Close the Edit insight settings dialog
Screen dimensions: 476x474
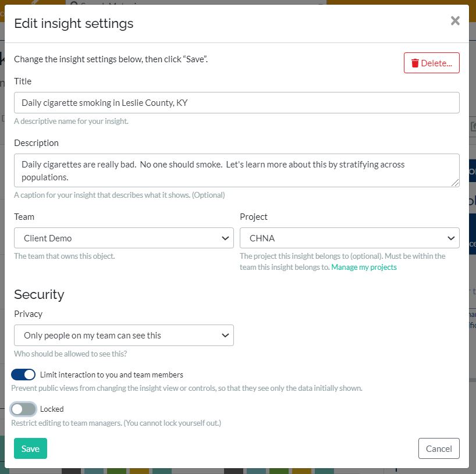[x=455, y=21]
